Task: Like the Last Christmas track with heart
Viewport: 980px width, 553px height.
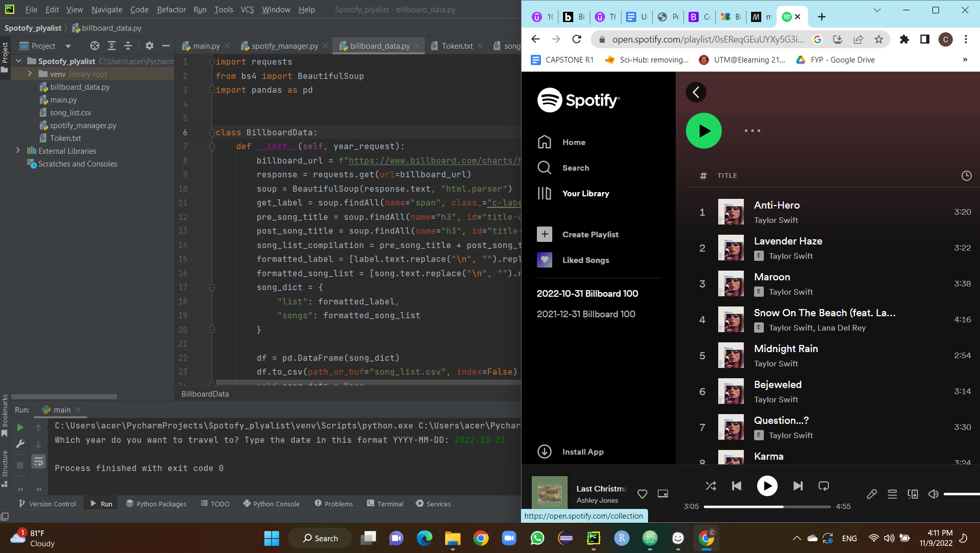Action: pos(642,494)
